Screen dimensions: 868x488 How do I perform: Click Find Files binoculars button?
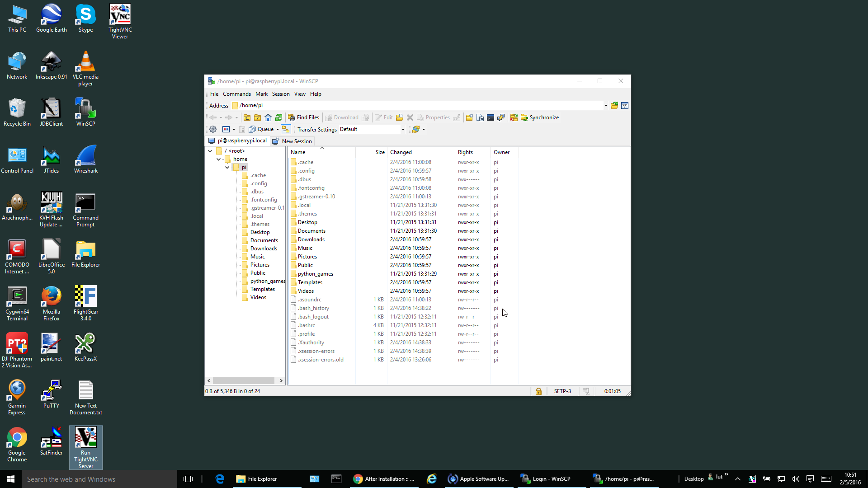[x=304, y=117]
